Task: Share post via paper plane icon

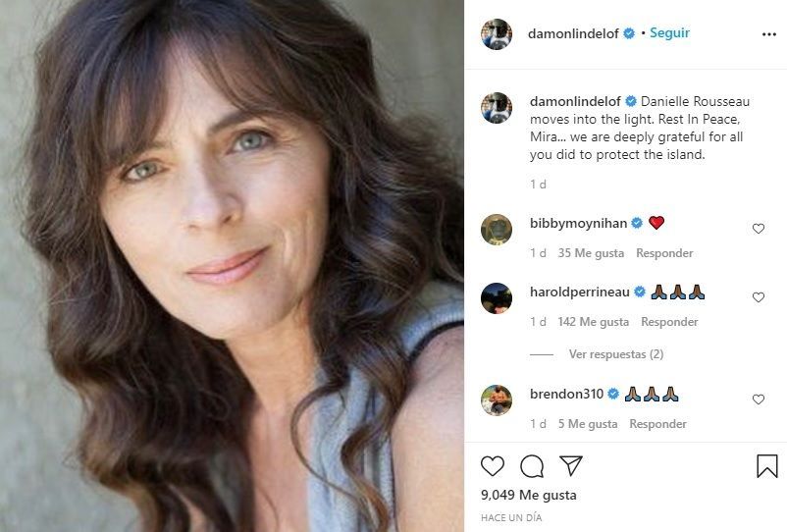Action: (x=570, y=465)
